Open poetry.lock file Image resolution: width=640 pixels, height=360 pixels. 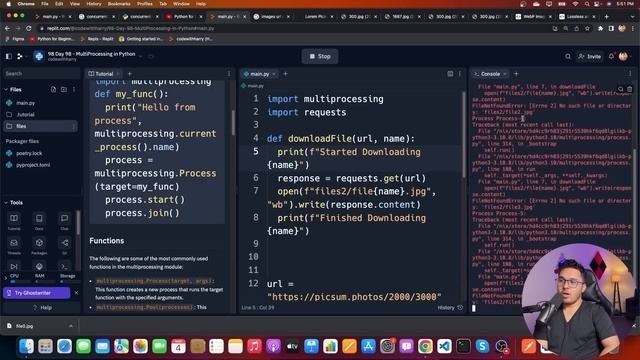tap(29, 153)
